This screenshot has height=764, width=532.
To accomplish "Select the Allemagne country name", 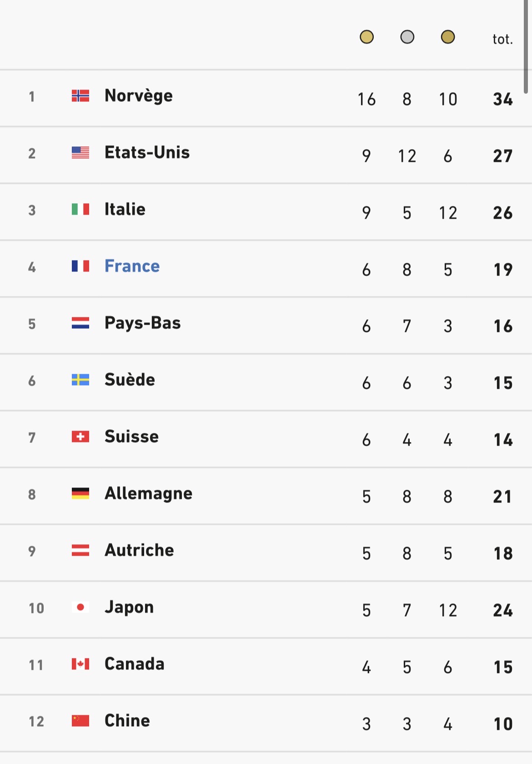I will [148, 493].
